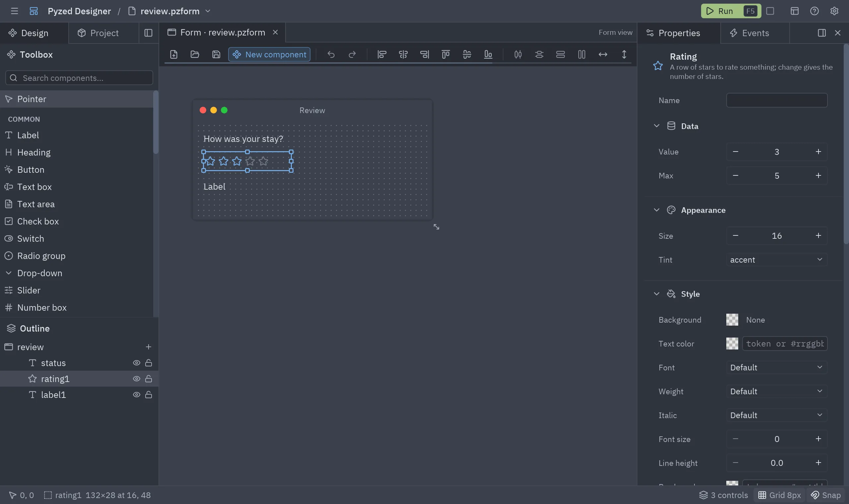Click the Text color swatch
Screen dimensions: 849x504
732,344
